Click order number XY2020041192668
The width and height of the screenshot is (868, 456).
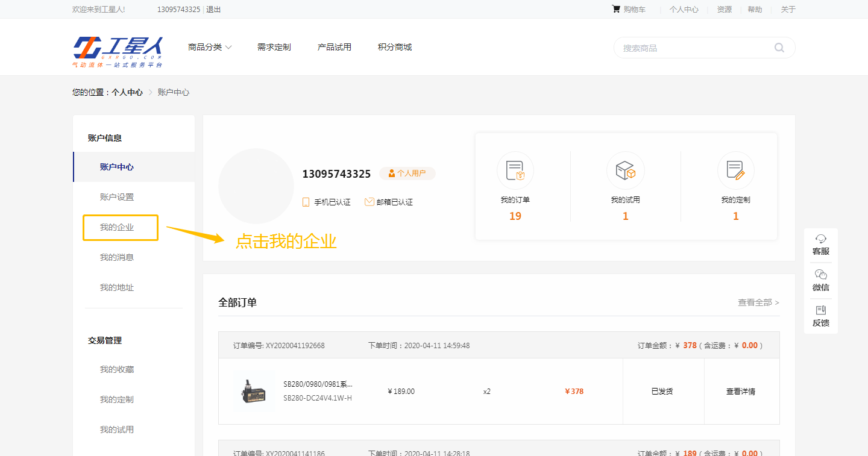coord(295,346)
